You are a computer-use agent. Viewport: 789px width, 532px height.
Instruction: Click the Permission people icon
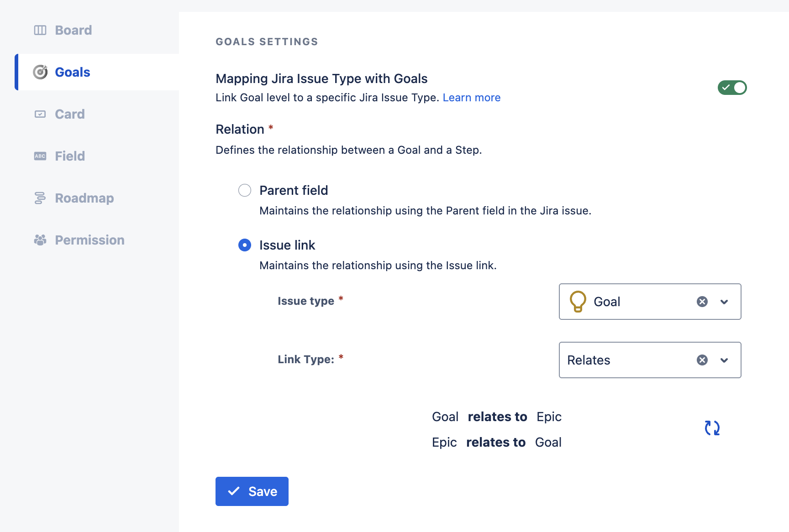click(x=40, y=240)
